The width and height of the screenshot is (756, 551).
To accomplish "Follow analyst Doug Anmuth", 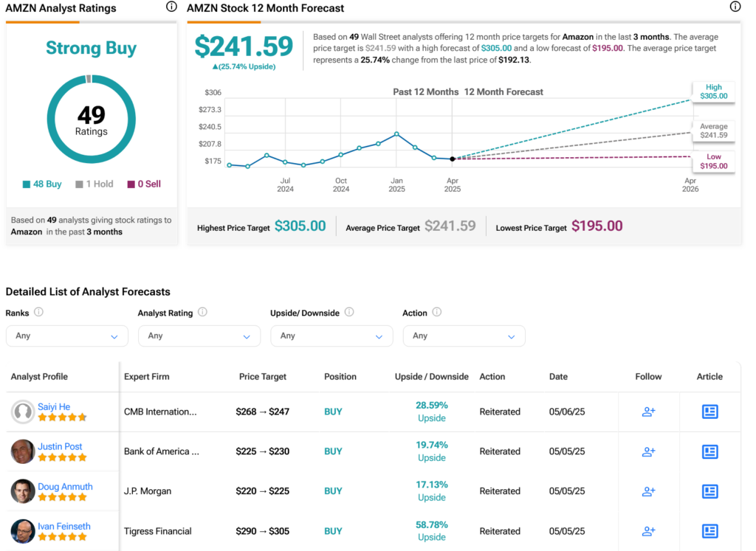I will point(648,491).
